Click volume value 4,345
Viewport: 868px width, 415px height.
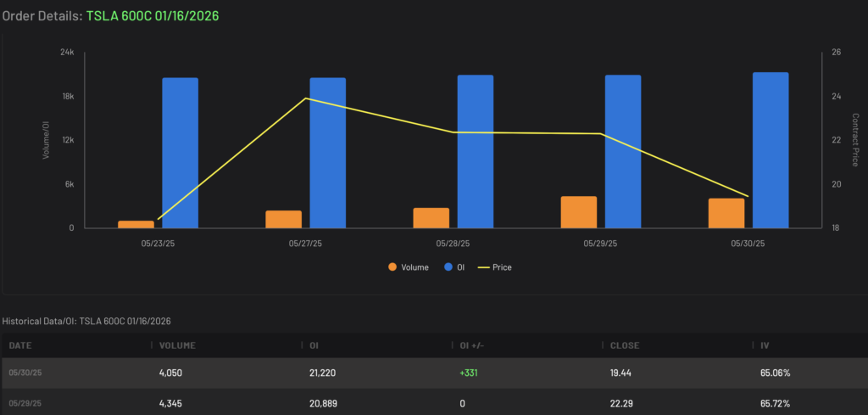click(170, 403)
